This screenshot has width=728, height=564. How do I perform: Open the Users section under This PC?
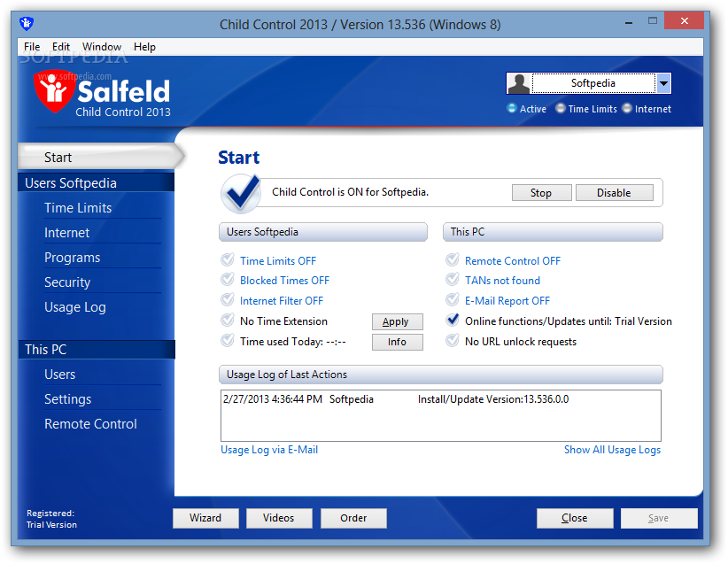[x=60, y=375]
